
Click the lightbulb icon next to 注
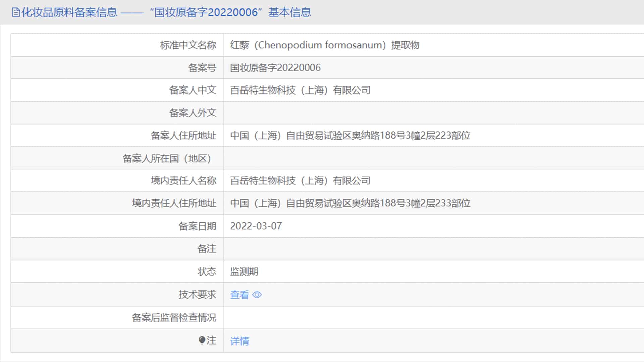tap(202, 340)
